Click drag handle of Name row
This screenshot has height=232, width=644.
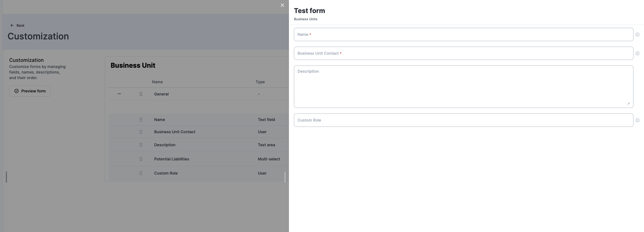[x=141, y=120]
